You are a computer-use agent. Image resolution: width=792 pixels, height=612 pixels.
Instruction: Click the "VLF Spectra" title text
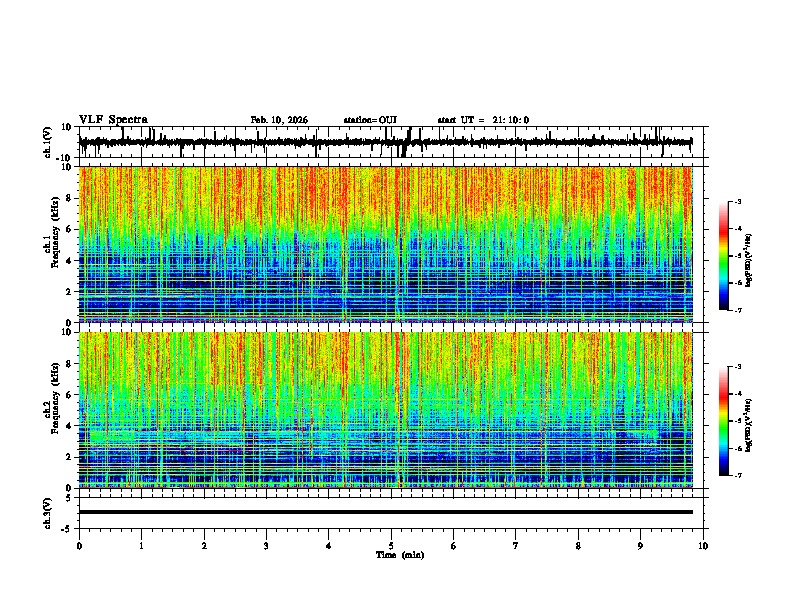(x=113, y=120)
